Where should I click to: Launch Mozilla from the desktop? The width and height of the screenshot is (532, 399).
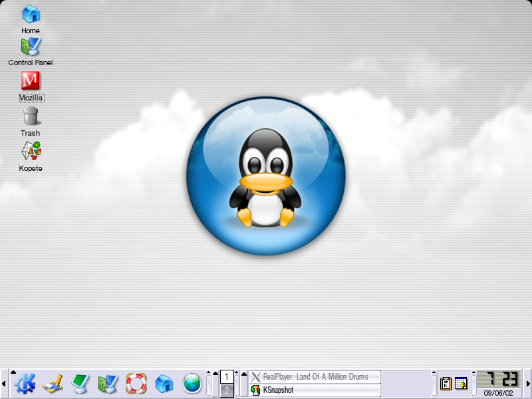[x=31, y=80]
